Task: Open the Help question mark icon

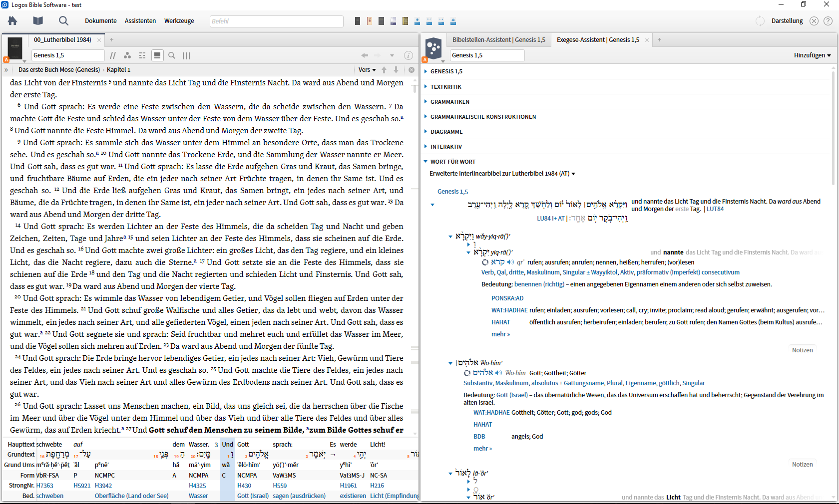Action: 828,21
